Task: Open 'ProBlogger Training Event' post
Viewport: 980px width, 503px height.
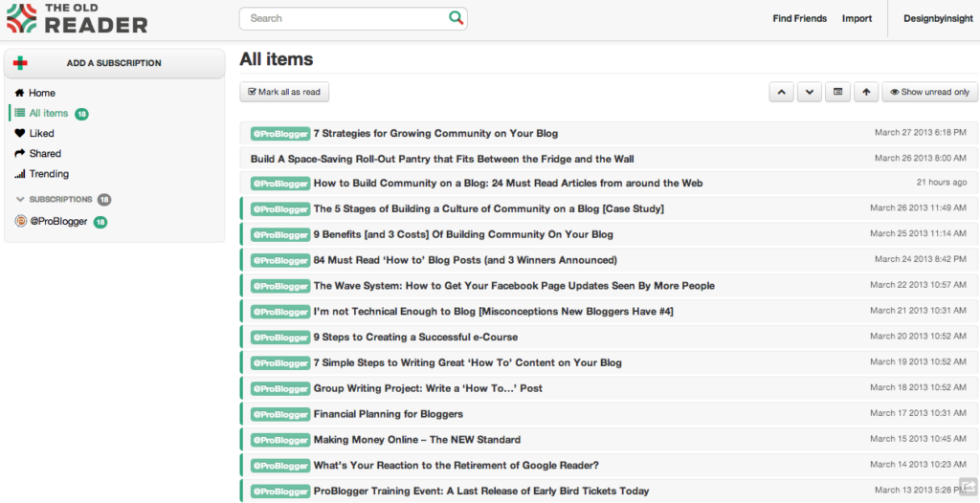Action: [x=481, y=491]
